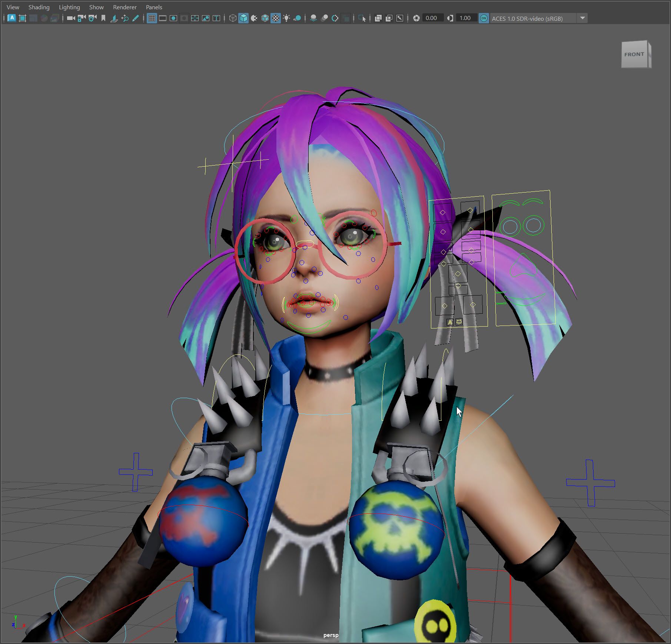Toggle the viewport Grid display button
The image size is (671, 644).
(x=152, y=18)
